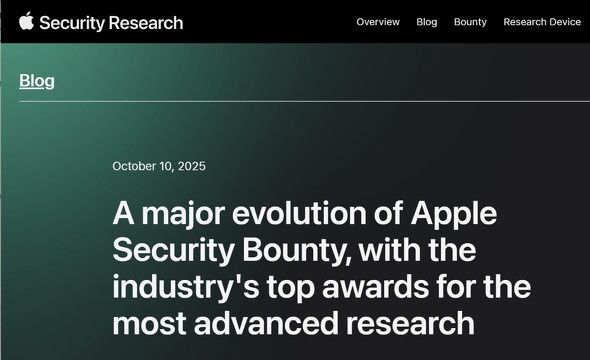
Task: Open the Overview nav item
Action: click(378, 22)
